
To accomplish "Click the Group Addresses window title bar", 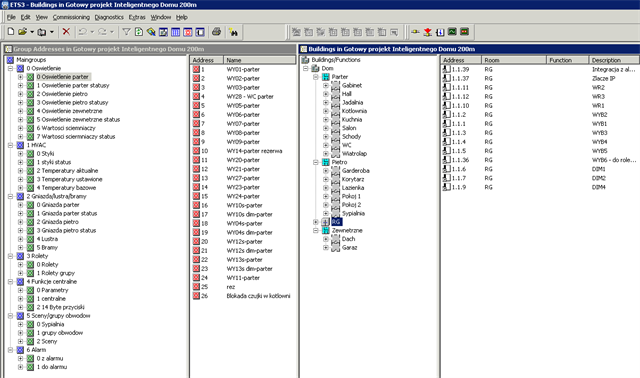I will click(x=149, y=49).
